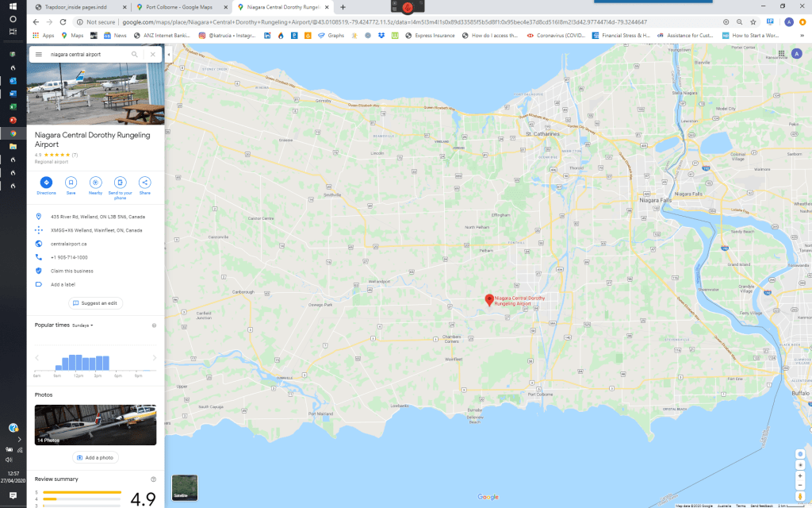This screenshot has width=812, height=508.
Task: Click the Suggest an edit button
Action: click(x=95, y=303)
